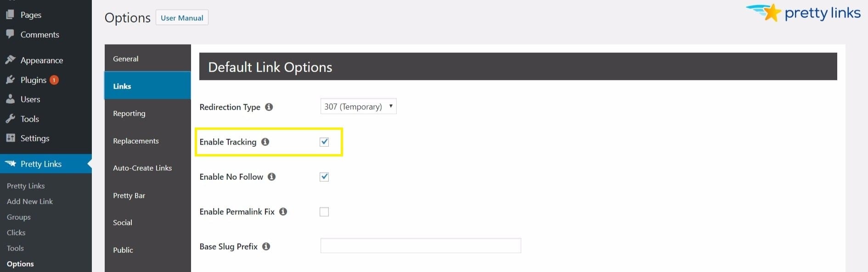
Task: Open the Auto-Create Links tab
Action: click(142, 168)
